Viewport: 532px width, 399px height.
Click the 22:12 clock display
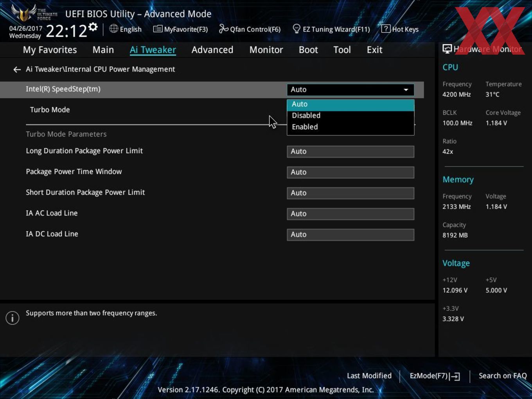coord(66,31)
